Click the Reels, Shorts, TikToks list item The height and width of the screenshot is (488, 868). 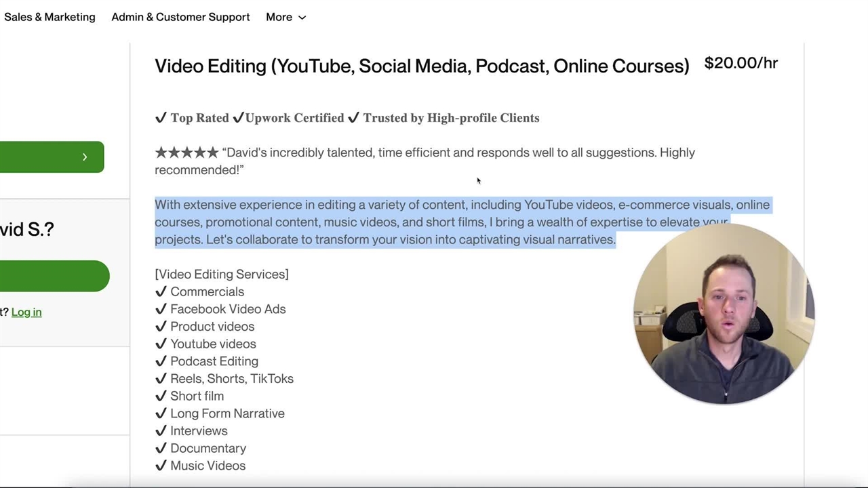(231, 379)
